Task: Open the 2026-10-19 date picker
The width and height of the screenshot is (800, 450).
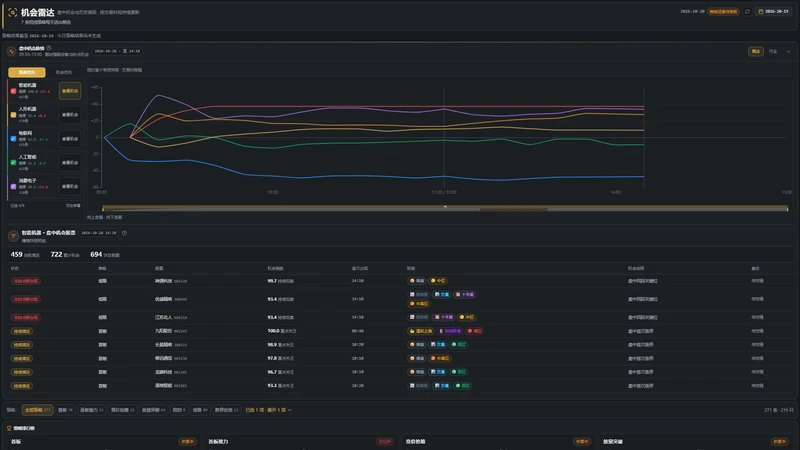Action: (773, 11)
